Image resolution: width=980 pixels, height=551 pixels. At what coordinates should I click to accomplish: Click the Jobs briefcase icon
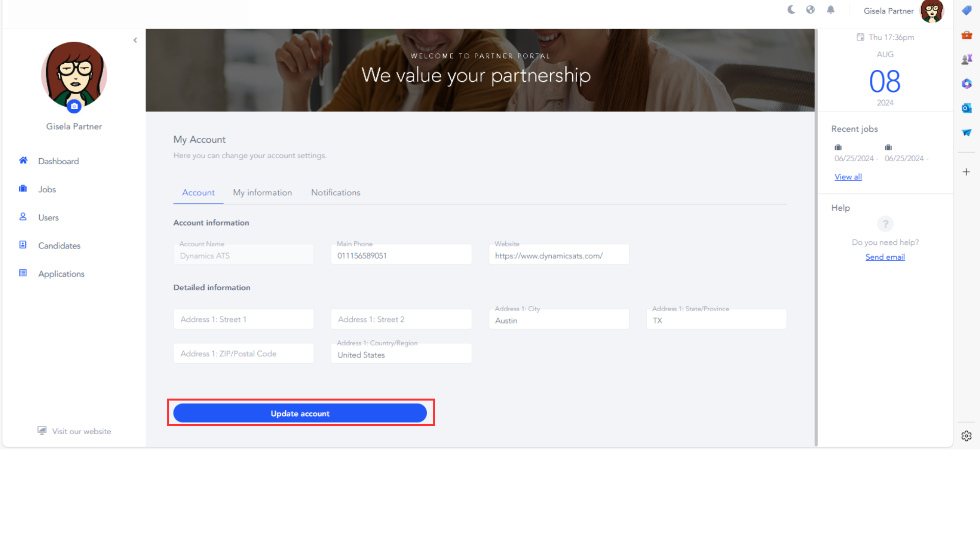pyautogui.click(x=23, y=188)
